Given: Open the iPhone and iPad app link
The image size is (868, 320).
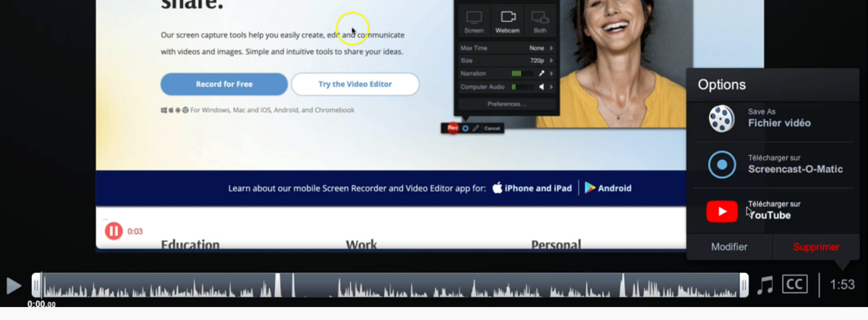Looking at the screenshot, I should click(x=534, y=188).
